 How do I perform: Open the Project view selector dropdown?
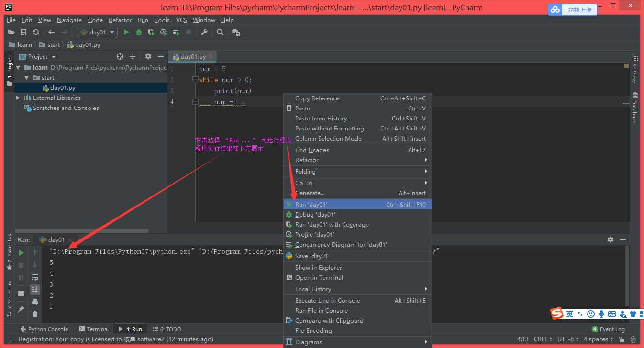click(x=37, y=56)
